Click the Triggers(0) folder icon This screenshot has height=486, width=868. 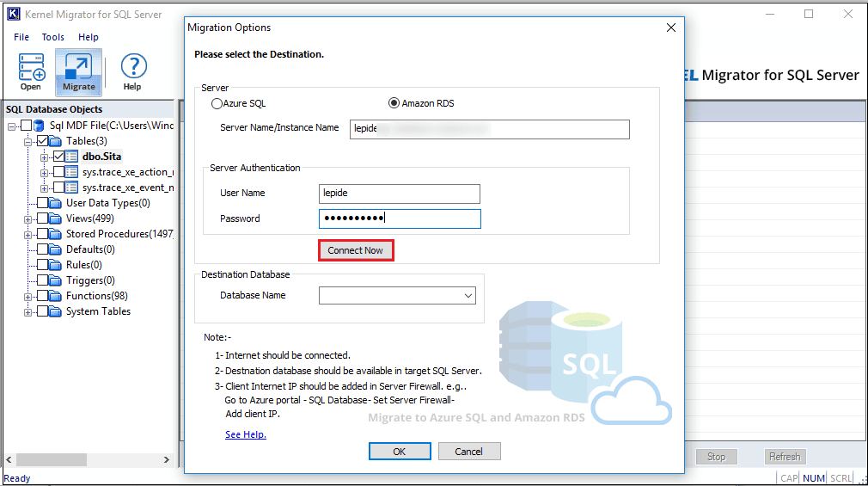(x=55, y=281)
